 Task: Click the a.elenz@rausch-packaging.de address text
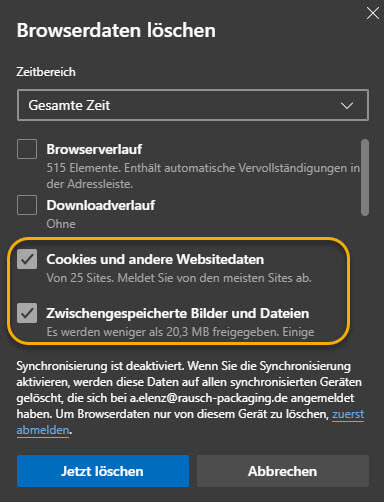[209, 398]
